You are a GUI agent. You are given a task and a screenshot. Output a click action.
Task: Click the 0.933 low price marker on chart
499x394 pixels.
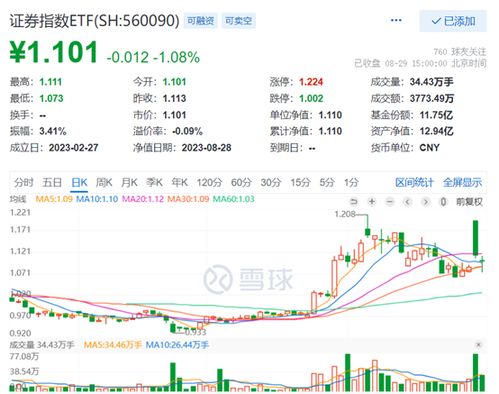coord(196,332)
